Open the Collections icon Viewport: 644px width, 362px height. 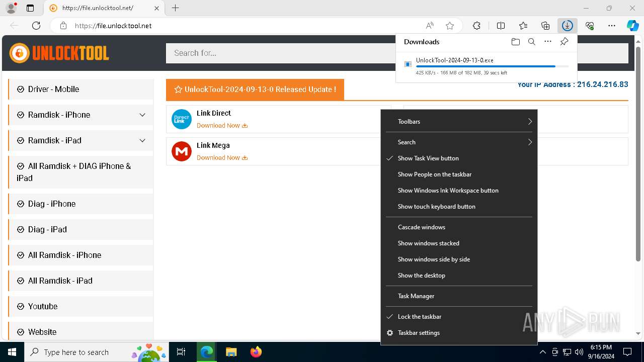pos(545,26)
